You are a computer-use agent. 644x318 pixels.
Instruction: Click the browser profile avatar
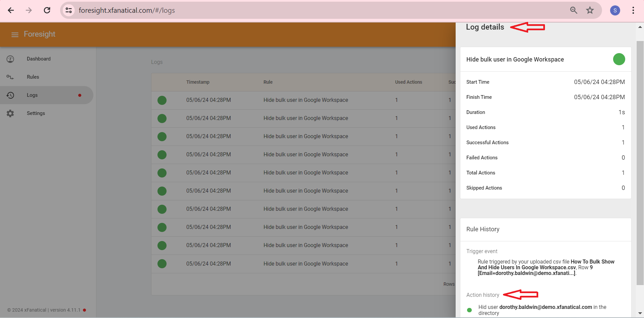pyautogui.click(x=615, y=10)
